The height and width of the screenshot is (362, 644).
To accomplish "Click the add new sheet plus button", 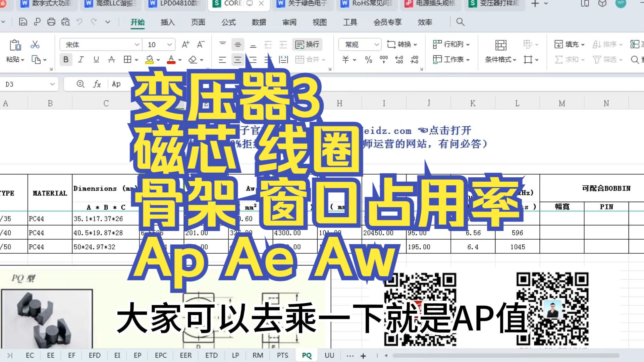I will (x=363, y=355).
